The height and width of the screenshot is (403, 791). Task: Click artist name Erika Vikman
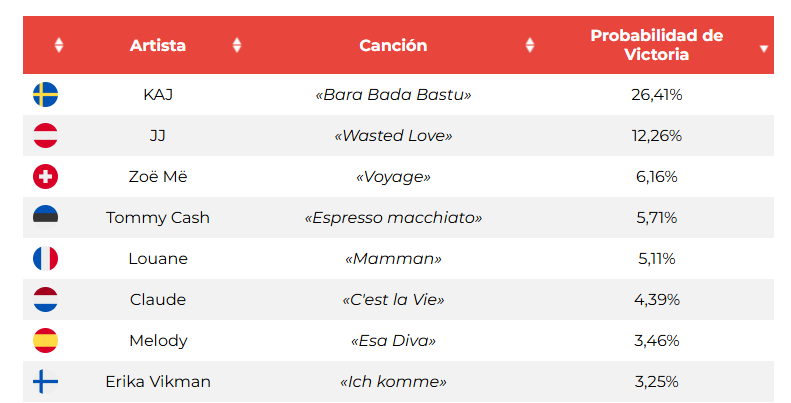tap(158, 381)
